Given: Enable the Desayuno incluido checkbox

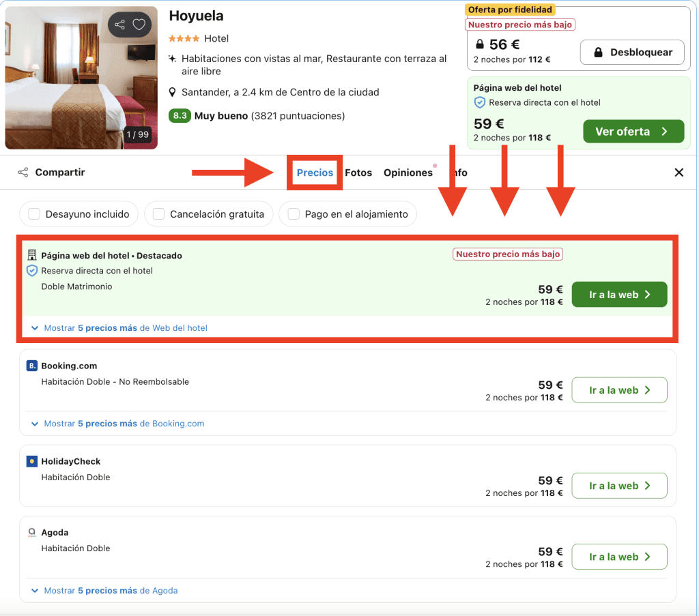Looking at the screenshot, I should pyautogui.click(x=34, y=214).
